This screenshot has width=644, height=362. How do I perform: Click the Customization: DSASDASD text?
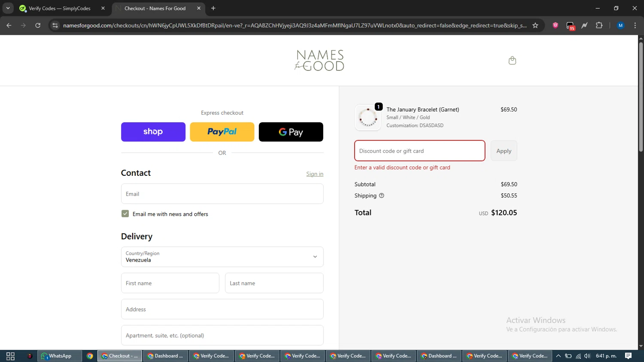tap(415, 126)
